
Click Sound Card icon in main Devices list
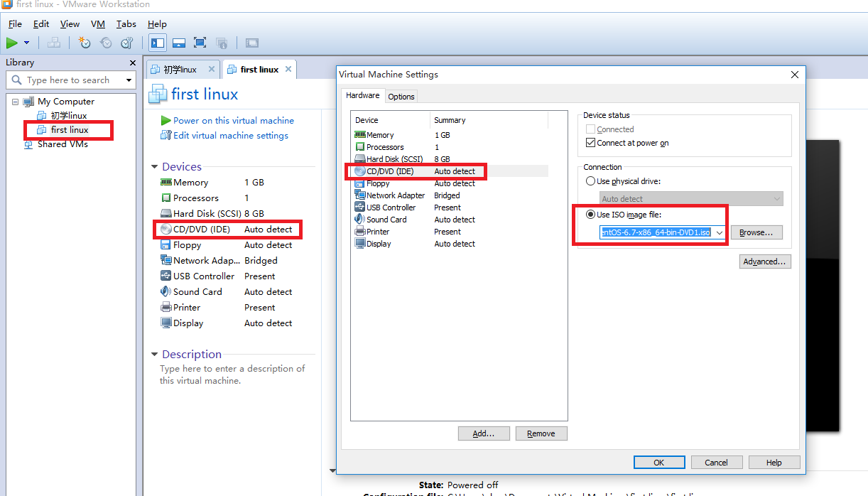coord(166,292)
